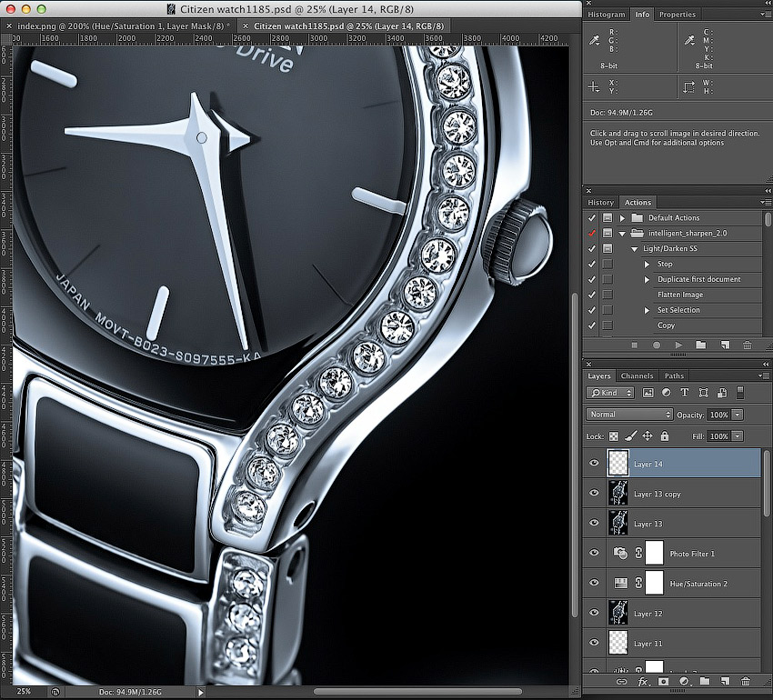Select the Hue/Saturation 2 layer mask thumbnail
The height and width of the screenshot is (700, 773).
click(654, 583)
